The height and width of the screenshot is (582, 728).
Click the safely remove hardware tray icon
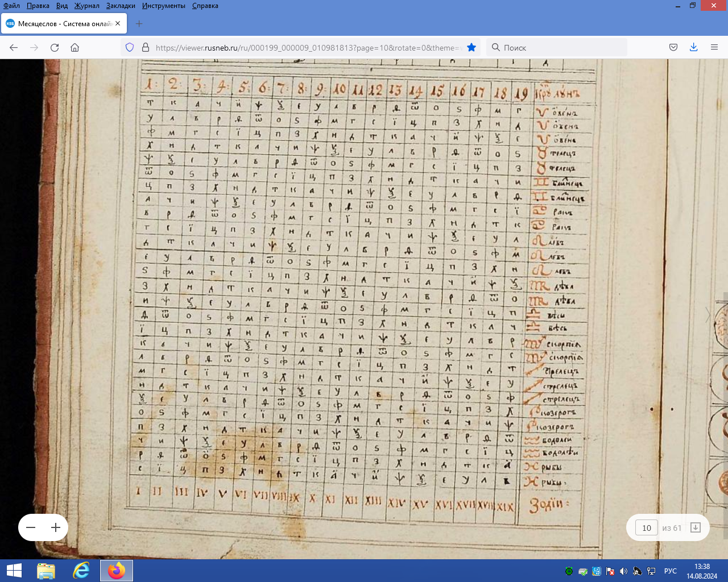click(x=582, y=571)
